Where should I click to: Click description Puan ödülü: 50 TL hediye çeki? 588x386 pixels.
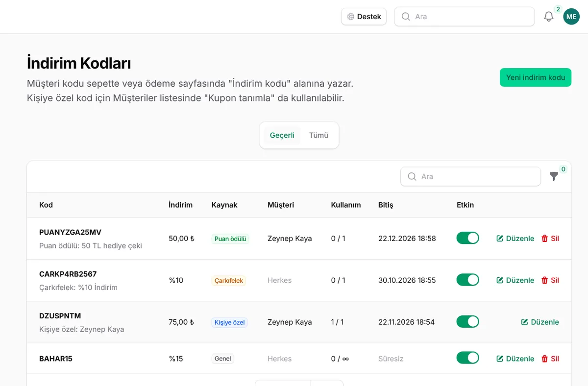91,245
